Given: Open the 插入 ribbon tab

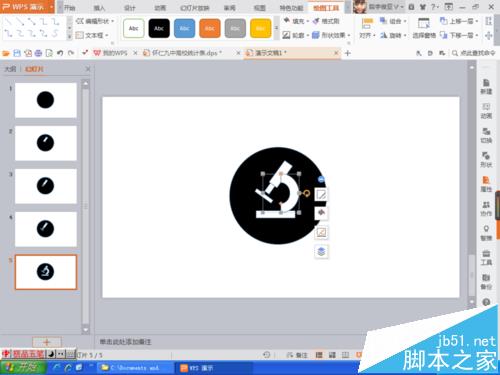Looking at the screenshot, I should click(x=99, y=7).
